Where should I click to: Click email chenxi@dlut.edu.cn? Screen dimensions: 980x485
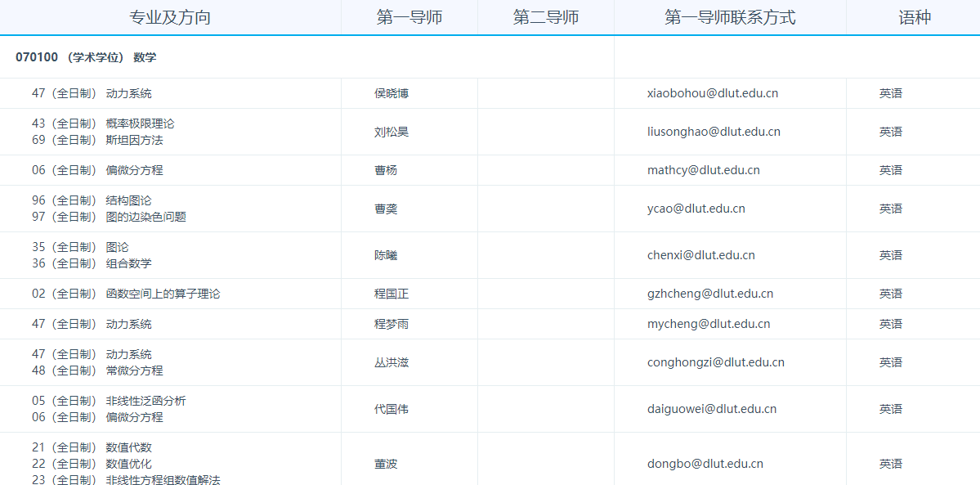[701, 255]
